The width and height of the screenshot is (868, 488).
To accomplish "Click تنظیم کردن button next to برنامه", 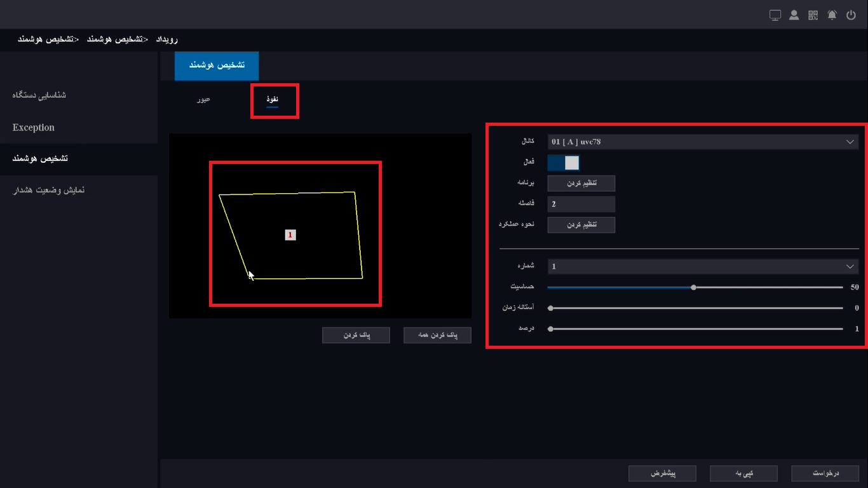I will tap(581, 183).
